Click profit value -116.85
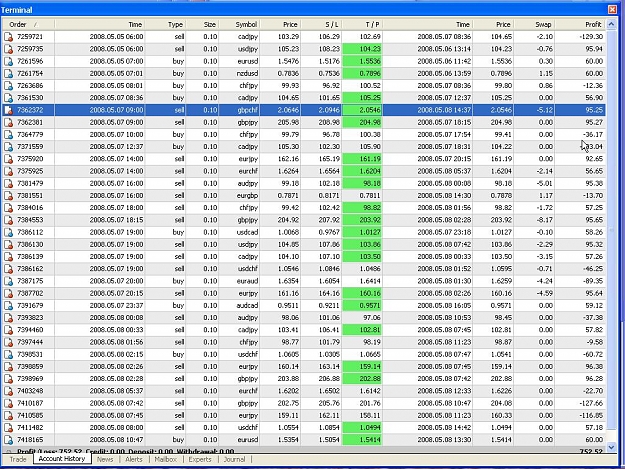Screen dimensions: 625x469 [591, 416]
